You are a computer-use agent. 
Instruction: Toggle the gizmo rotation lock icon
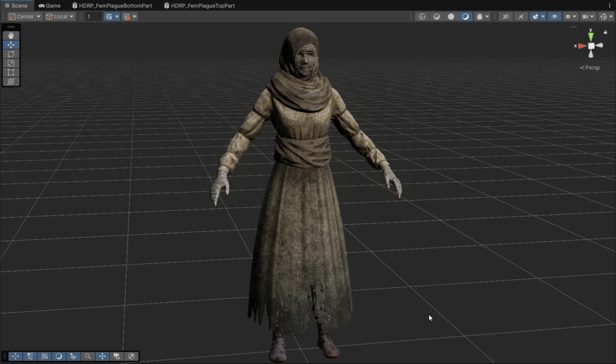605,32
